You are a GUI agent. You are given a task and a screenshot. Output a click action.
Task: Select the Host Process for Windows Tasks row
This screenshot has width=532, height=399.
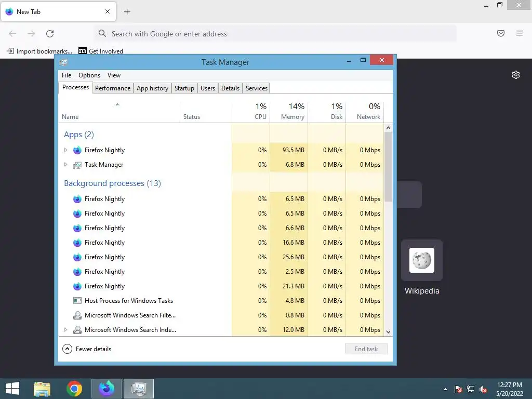coord(221,301)
